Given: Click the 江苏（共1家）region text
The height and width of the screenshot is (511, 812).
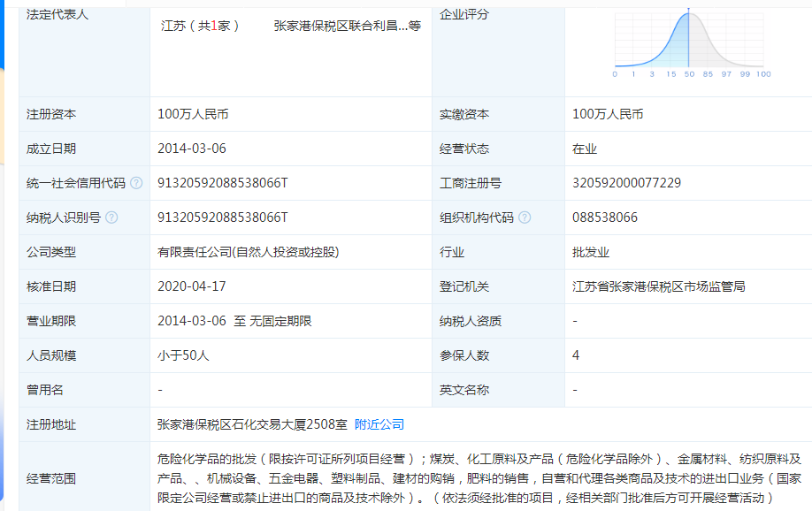Looking at the screenshot, I should pyautogui.click(x=199, y=26).
